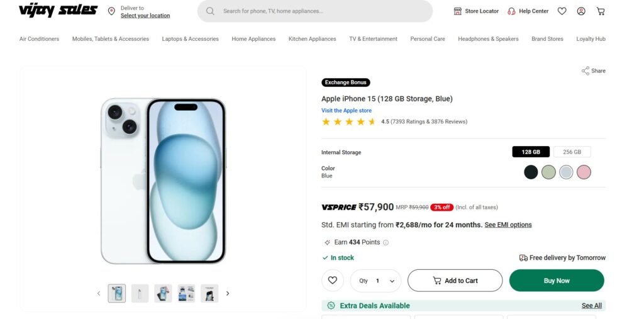Open the TV & Entertainment menu

pos(373,39)
